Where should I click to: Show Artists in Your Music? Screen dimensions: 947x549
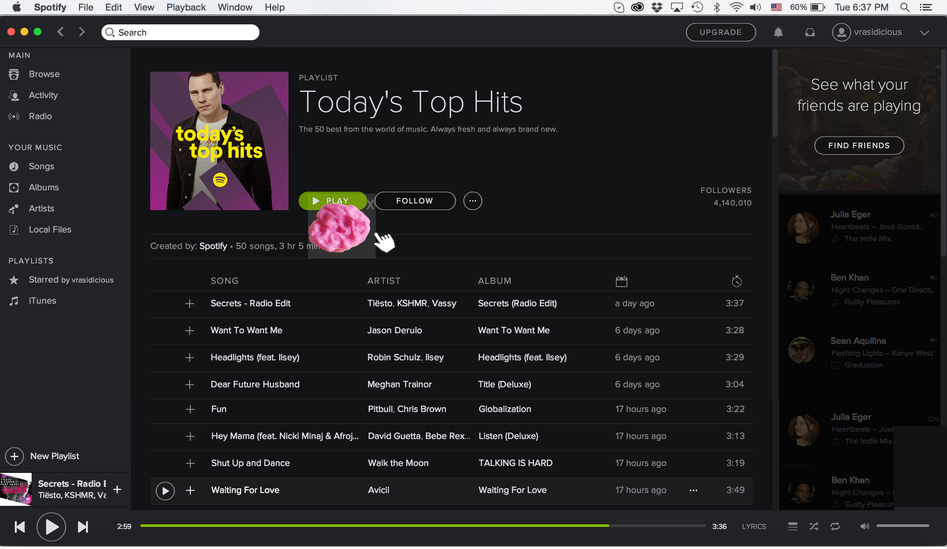tap(41, 209)
